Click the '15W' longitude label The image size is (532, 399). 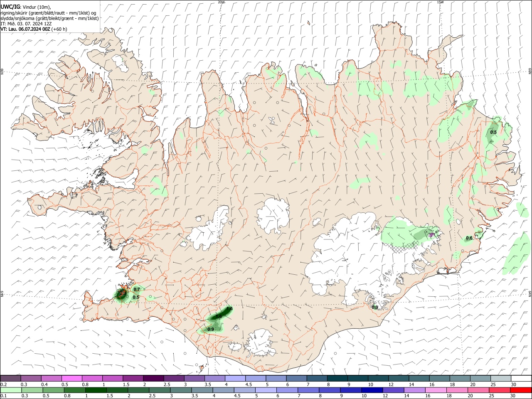click(440, 2)
